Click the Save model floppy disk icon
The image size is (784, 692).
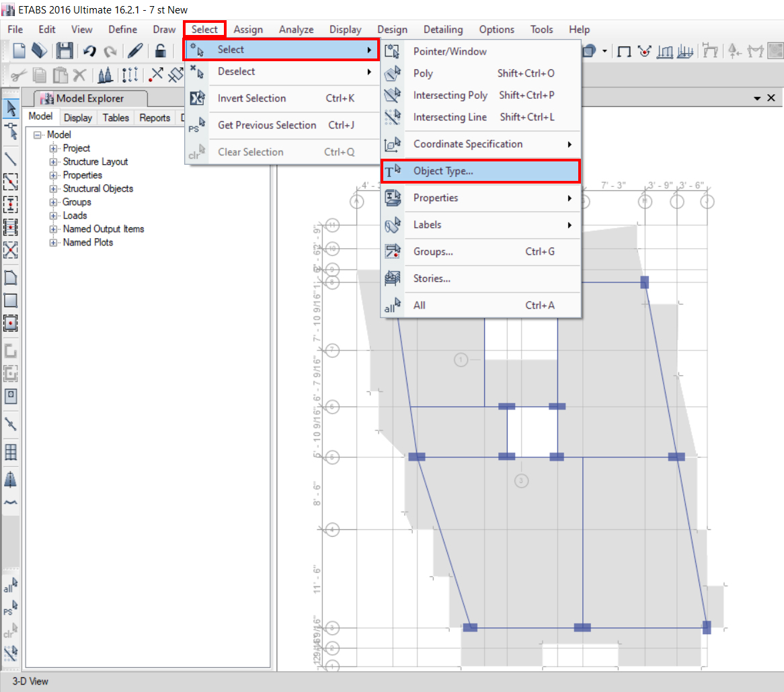tap(65, 51)
